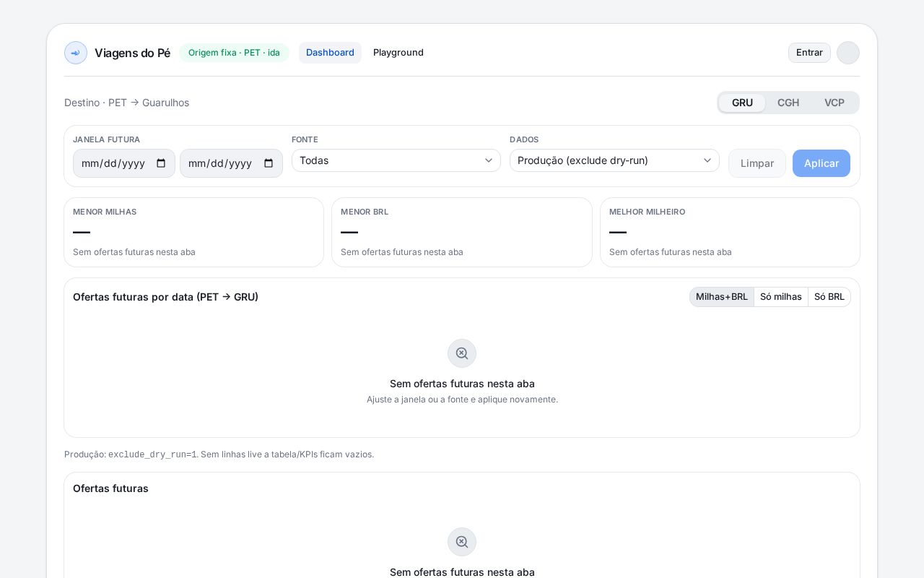Apply filters with the Aplicar button
Viewport: 924px width, 578px height.
click(821, 163)
